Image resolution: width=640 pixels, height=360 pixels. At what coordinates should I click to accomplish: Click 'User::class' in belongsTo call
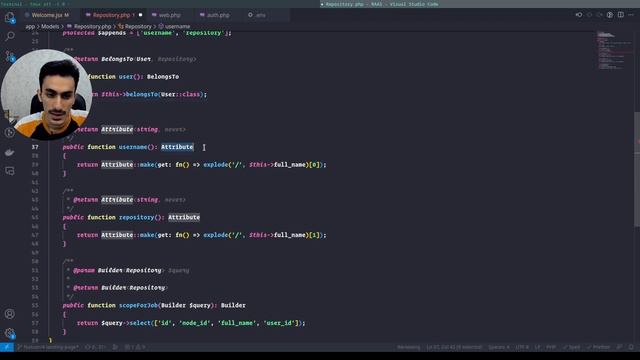coord(180,94)
